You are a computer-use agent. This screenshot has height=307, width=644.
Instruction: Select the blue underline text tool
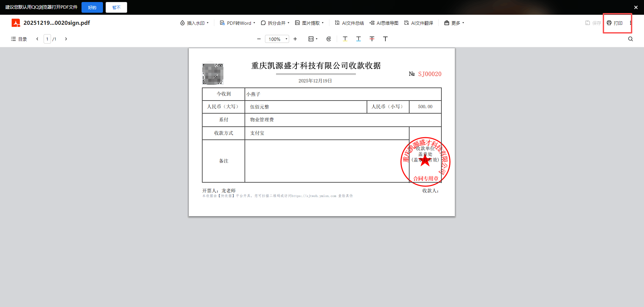[x=358, y=39]
